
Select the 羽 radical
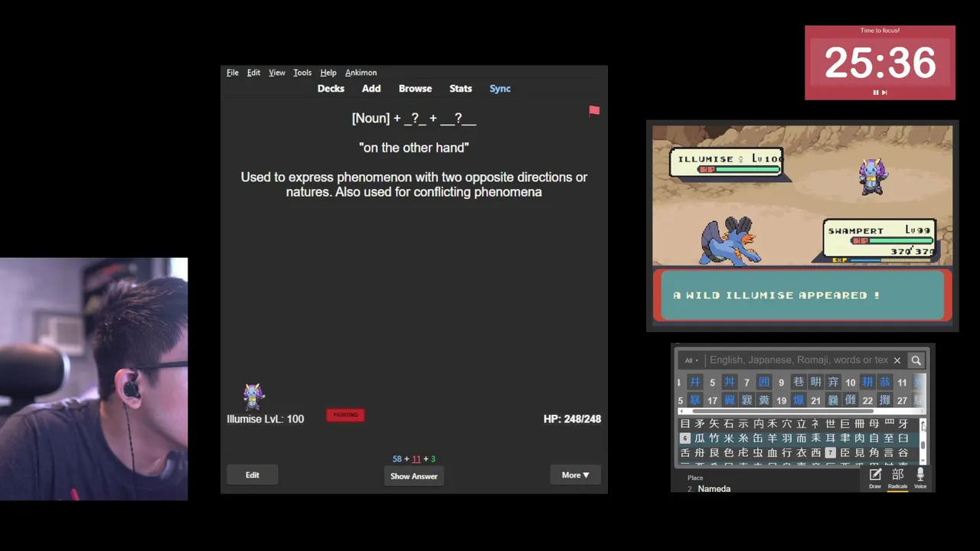click(787, 438)
